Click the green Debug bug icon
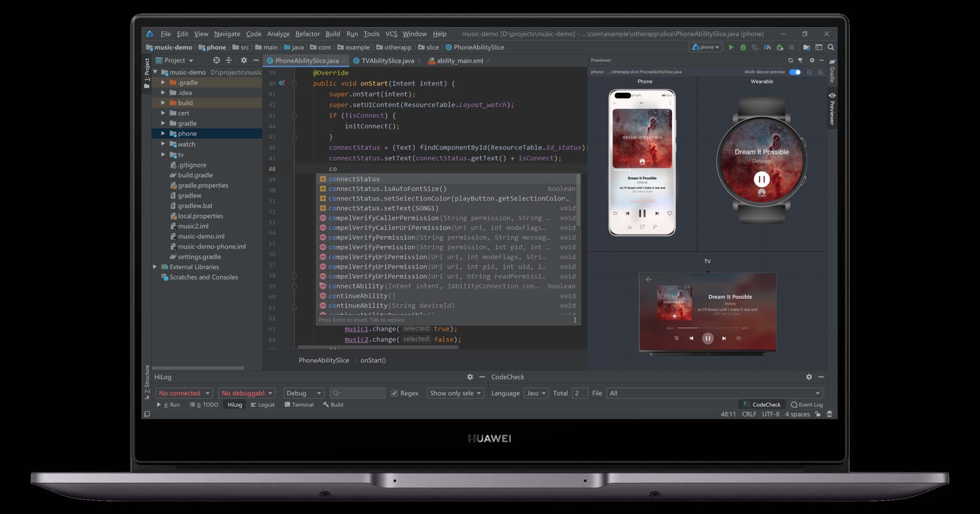Image resolution: width=980 pixels, height=514 pixels. tap(743, 47)
